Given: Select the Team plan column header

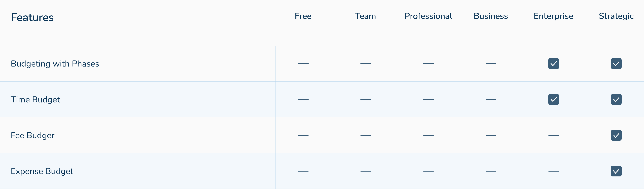Looking at the screenshot, I should pos(365,16).
